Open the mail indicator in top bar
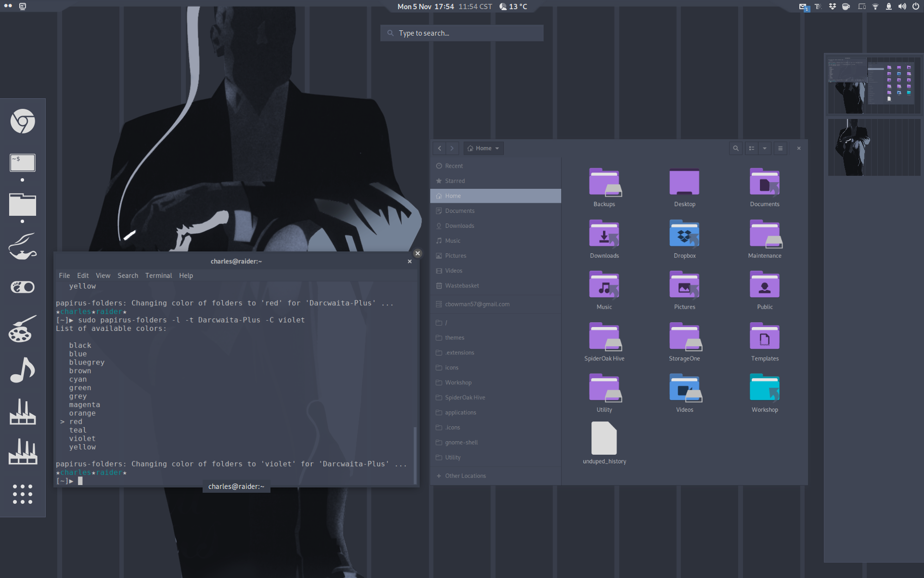924x578 pixels. point(804,6)
